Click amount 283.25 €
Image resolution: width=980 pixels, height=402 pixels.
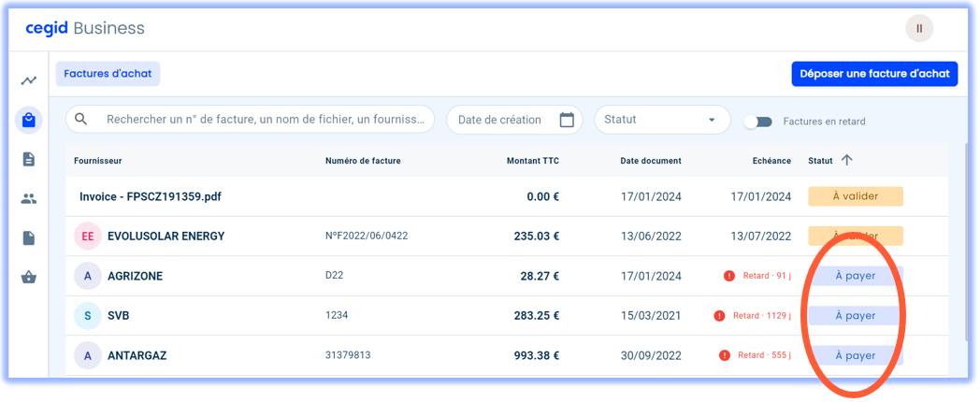pos(537,316)
